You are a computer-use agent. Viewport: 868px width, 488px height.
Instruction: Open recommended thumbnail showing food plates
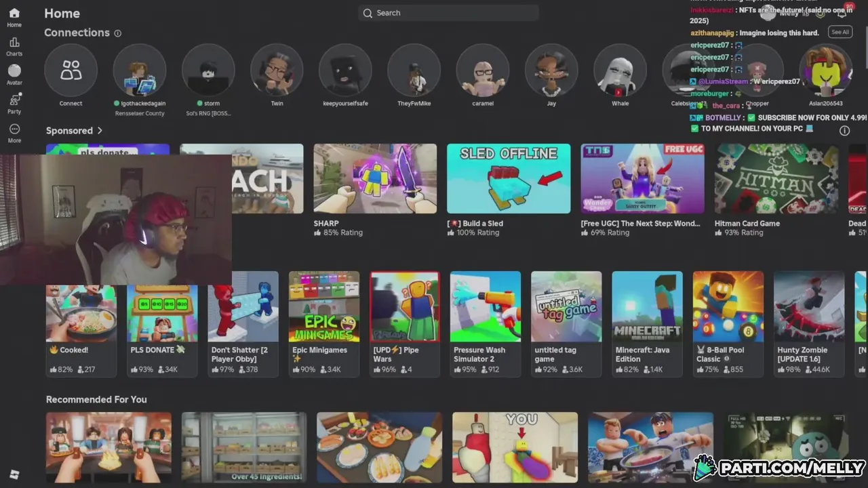tap(379, 447)
